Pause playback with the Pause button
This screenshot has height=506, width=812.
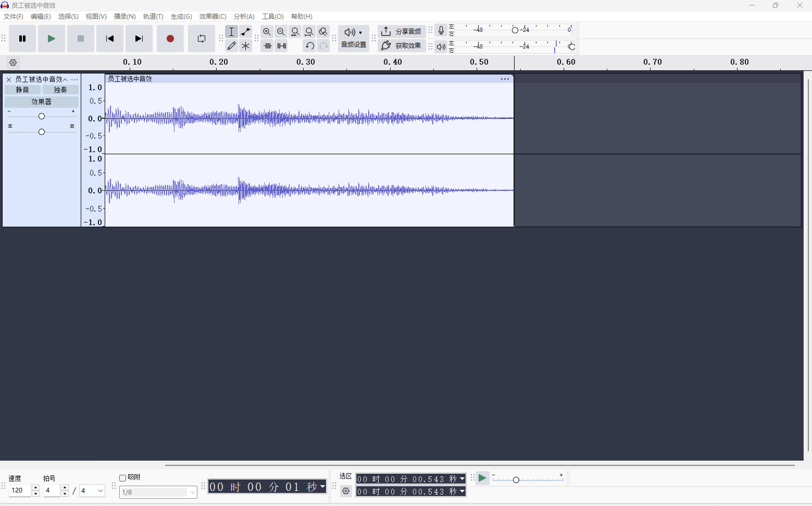pyautogui.click(x=22, y=39)
